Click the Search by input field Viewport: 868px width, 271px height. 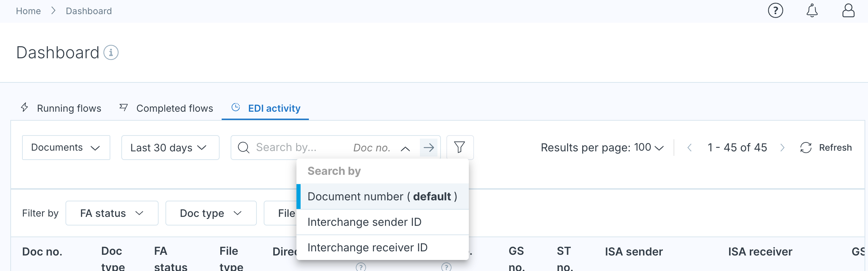pos(300,148)
